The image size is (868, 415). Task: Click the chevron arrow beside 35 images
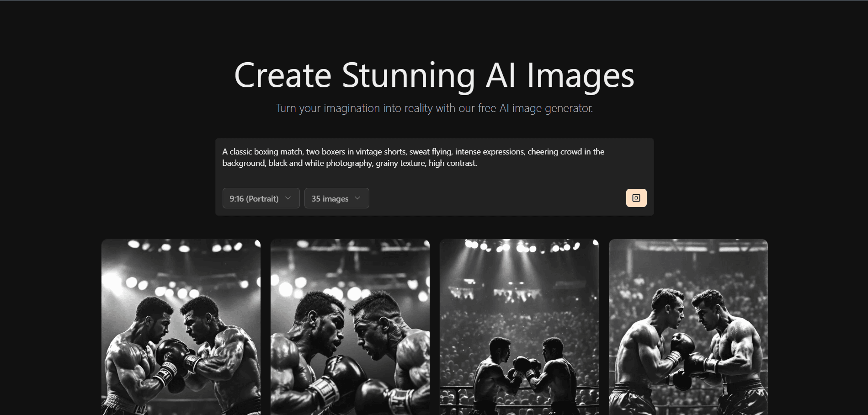point(357,198)
